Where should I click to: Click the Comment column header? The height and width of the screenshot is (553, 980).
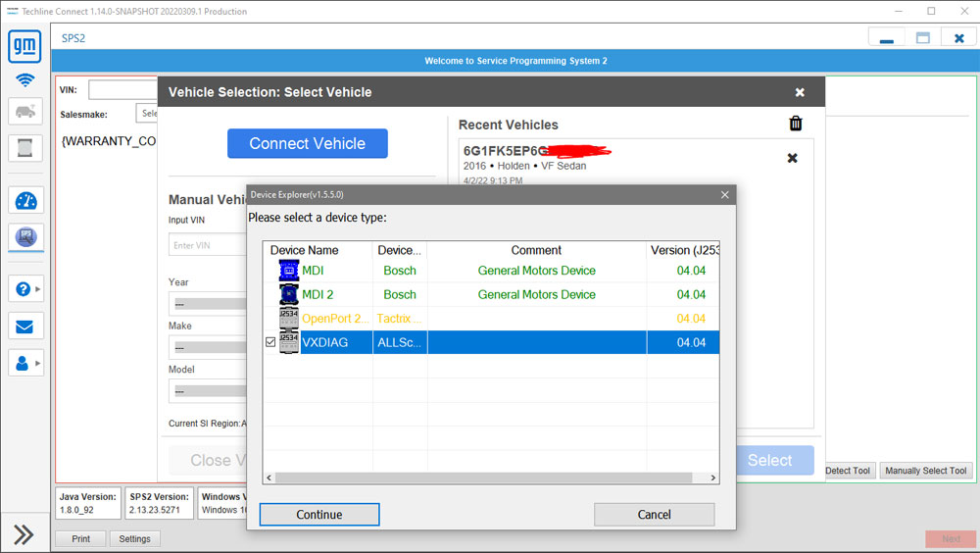[536, 250]
